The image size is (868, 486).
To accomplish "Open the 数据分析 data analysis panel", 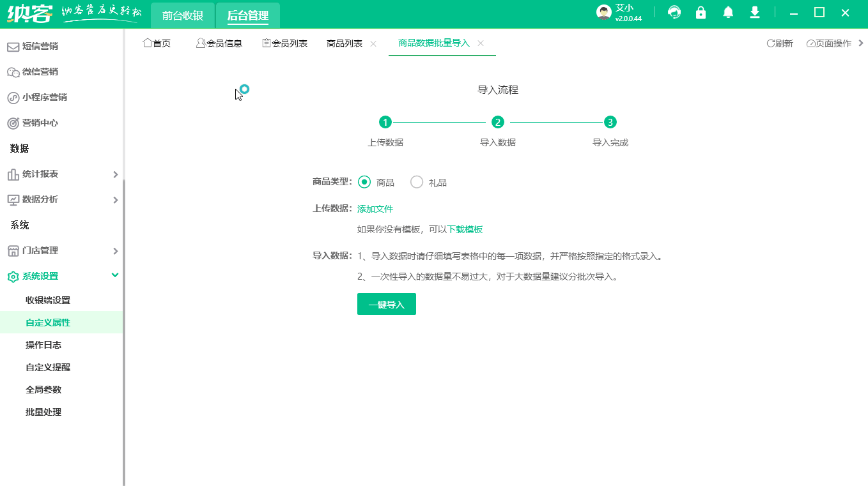I will [41, 199].
